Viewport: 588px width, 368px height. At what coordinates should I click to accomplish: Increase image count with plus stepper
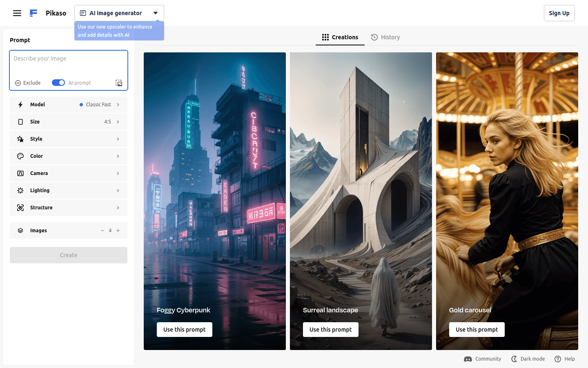(x=118, y=230)
